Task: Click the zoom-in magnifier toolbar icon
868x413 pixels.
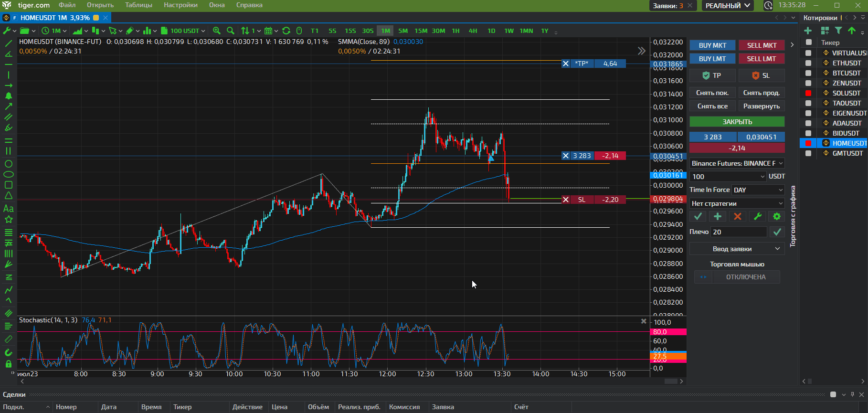Action: pos(217,31)
